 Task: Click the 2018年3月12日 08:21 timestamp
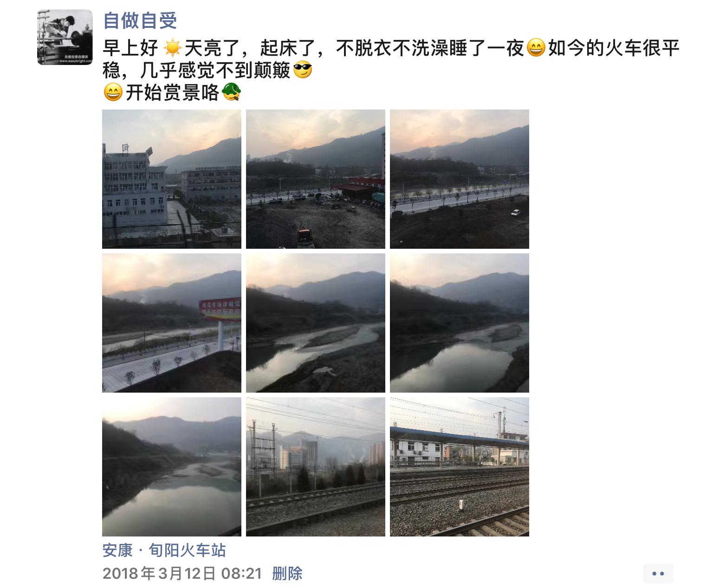182,573
